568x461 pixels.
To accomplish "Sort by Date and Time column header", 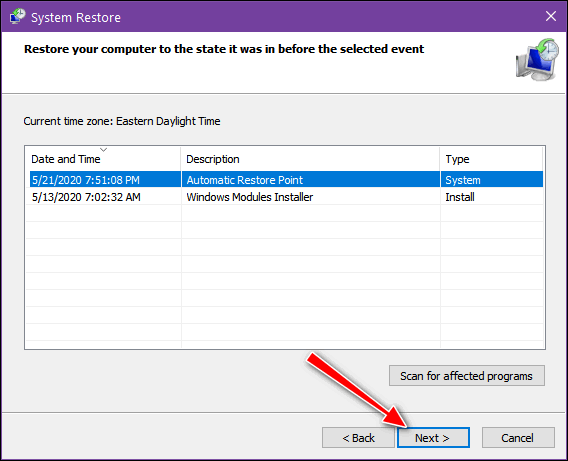I will 103,159.
